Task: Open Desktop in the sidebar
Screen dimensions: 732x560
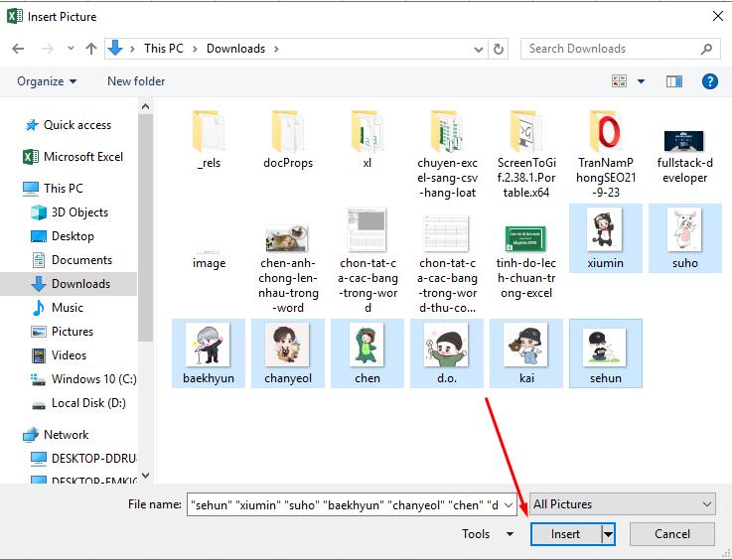Action: (x=63, y=236)
